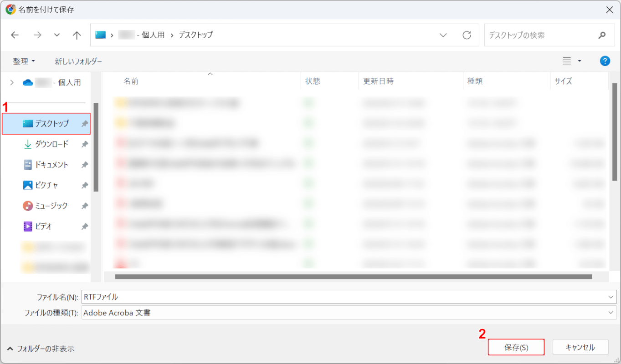
Task: Go forward with the right arrow button
Action: point(37,35)
